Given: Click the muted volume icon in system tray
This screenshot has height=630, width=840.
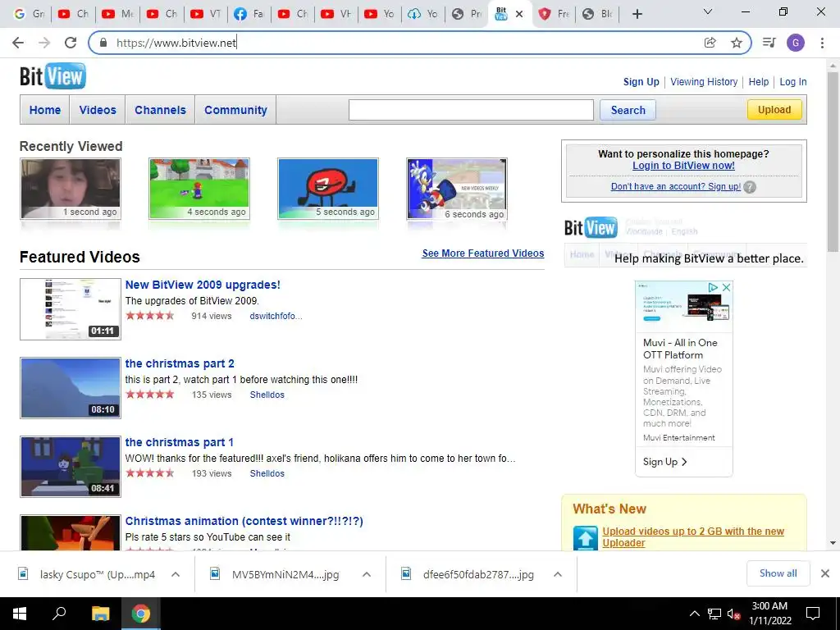Looking at the screenshot, I should pos(733,614).
